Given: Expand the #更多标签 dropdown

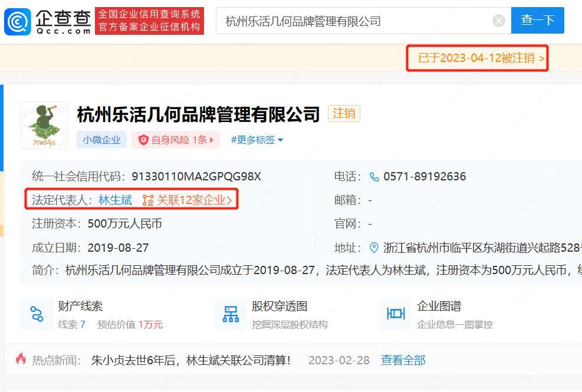Looking at the screenshot, I should tap(257, 140).
